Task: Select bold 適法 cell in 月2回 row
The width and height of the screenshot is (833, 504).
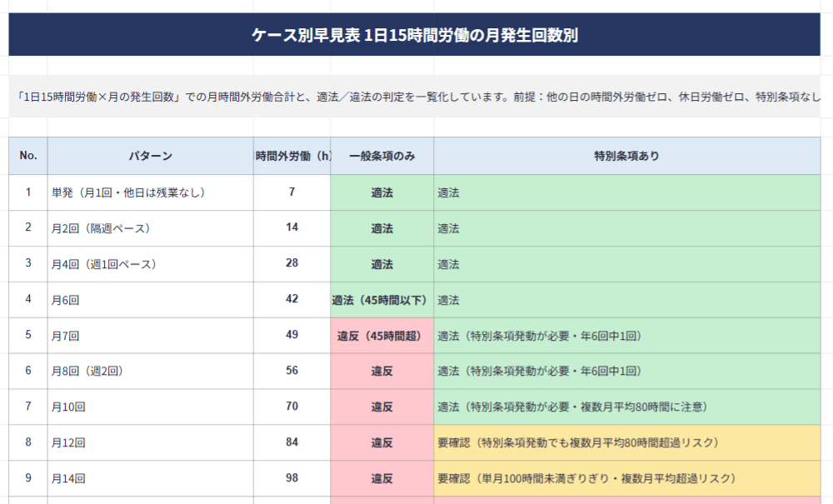Action: coord(382,228)
